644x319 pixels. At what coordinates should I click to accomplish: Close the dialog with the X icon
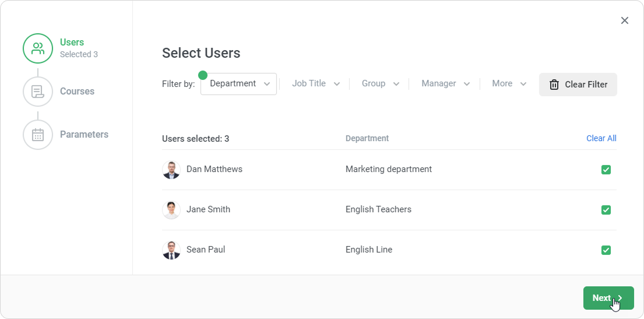coord(625,20)
